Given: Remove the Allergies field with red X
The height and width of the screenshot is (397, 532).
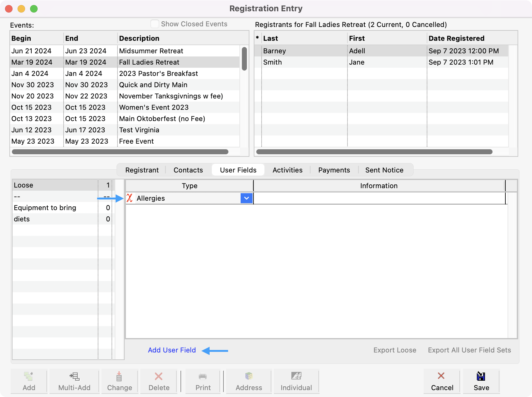Looking at the screenshot, I should (130, 198).
